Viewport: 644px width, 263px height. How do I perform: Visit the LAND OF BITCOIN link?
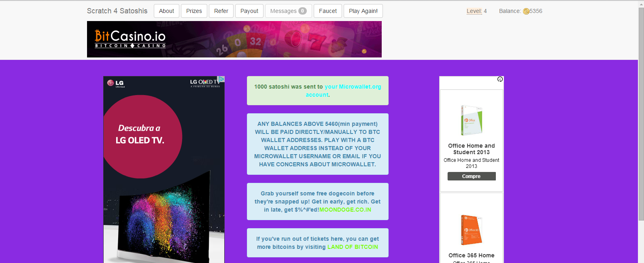353,247
